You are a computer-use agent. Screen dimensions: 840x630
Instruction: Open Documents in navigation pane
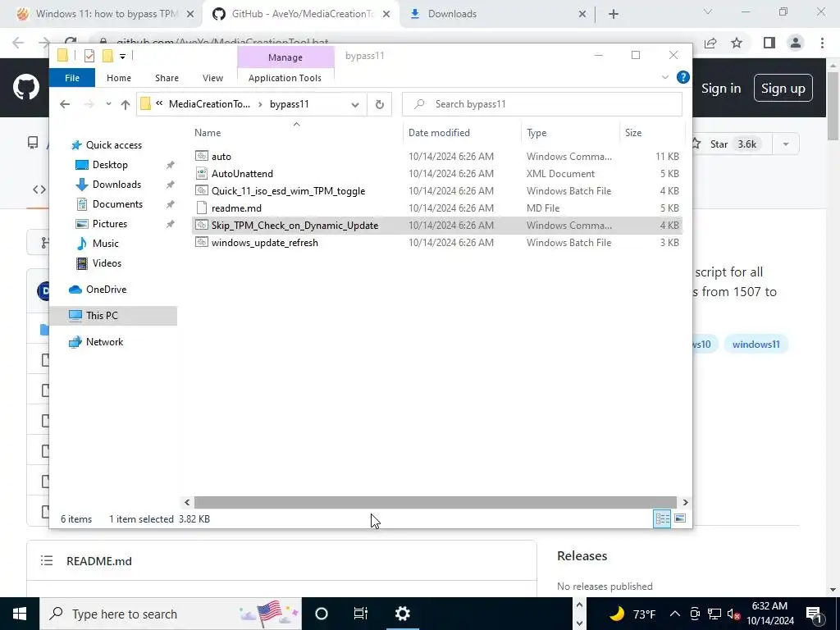point(117,204)
